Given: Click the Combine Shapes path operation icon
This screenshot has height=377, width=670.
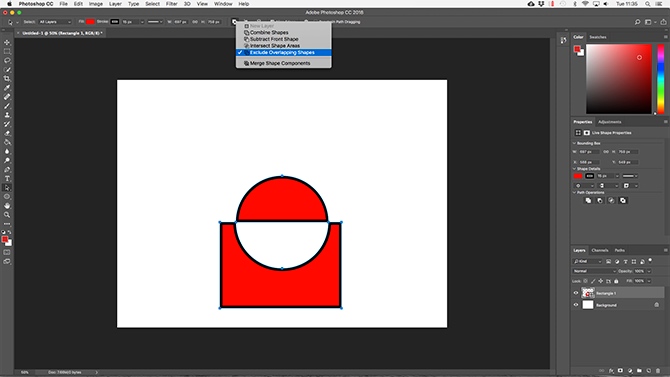Looking at the screenshot, I should coord(588,200).
